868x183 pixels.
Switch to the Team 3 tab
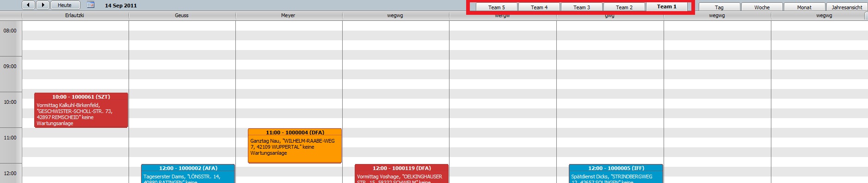[582, 7]
